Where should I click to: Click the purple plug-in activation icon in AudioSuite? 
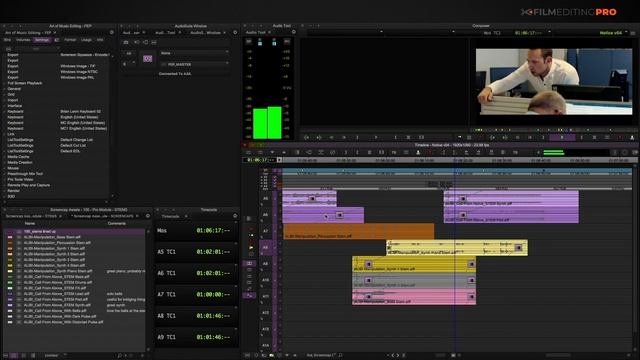point(147,59)
